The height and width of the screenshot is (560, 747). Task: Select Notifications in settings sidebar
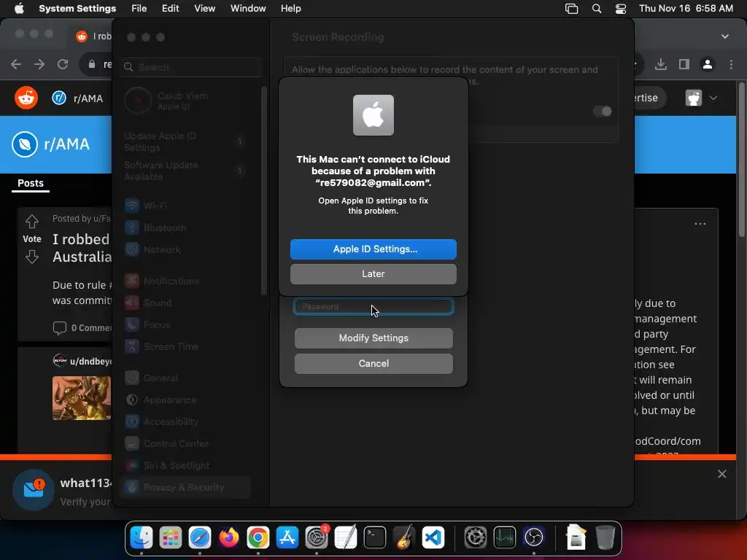point(185,281)
